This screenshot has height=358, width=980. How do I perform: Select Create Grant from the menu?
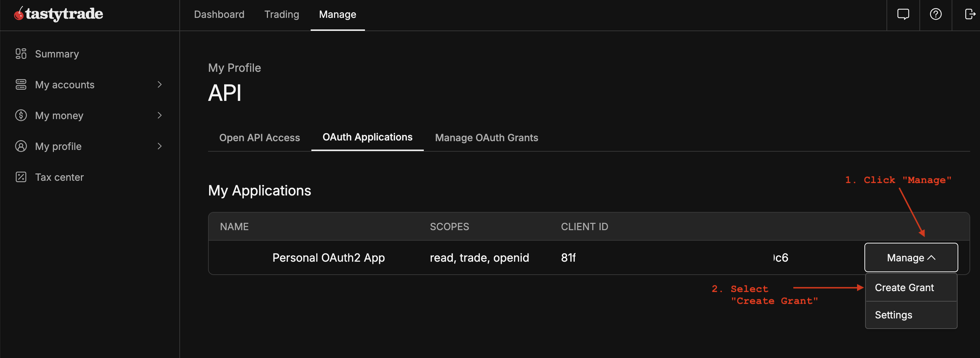coord(904,288)
